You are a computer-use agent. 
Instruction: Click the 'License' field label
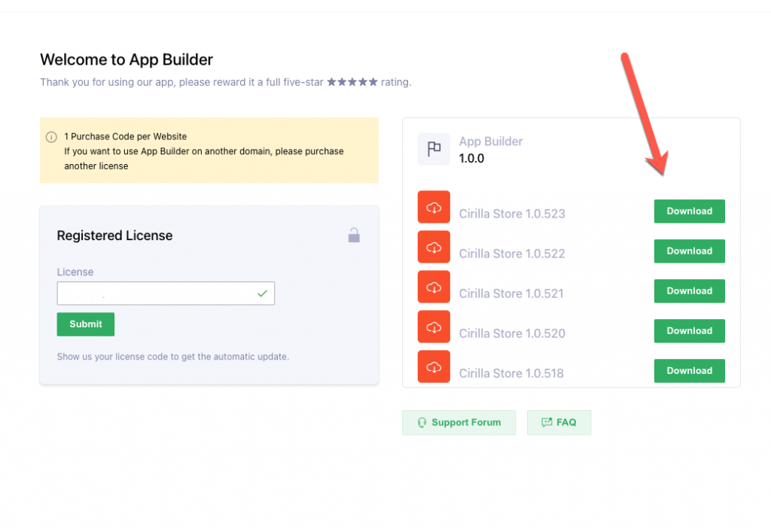75,272
